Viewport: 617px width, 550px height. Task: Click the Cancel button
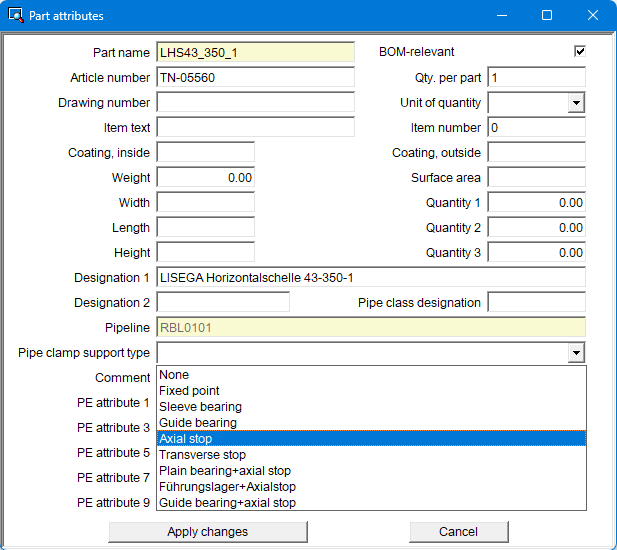458,532
